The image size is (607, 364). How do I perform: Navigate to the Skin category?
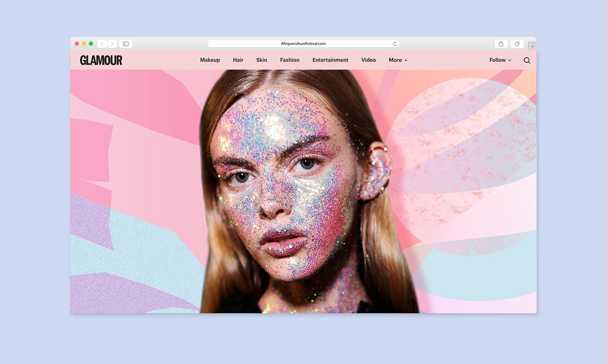[261, 60]
